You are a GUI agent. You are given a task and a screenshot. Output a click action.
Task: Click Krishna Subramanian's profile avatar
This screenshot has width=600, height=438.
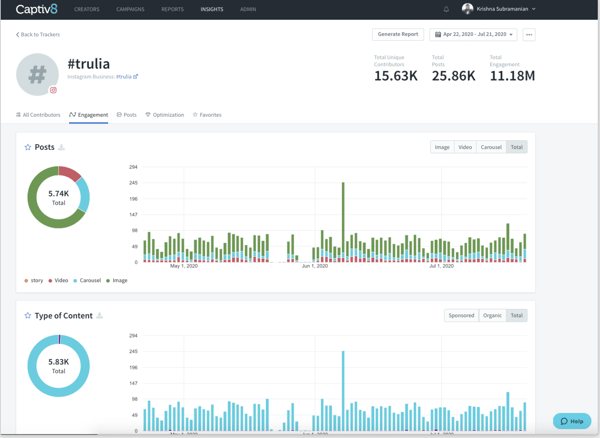click(x=467, y=8)
